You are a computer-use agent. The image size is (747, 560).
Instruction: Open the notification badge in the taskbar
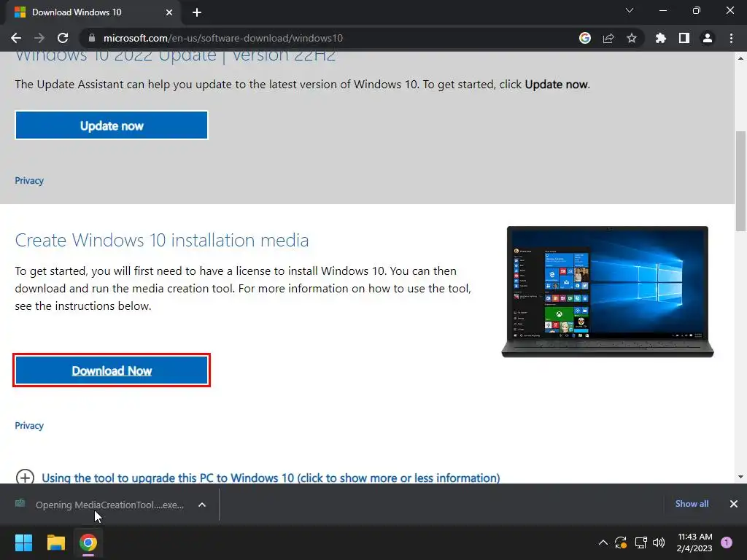(x=727, y=542)
